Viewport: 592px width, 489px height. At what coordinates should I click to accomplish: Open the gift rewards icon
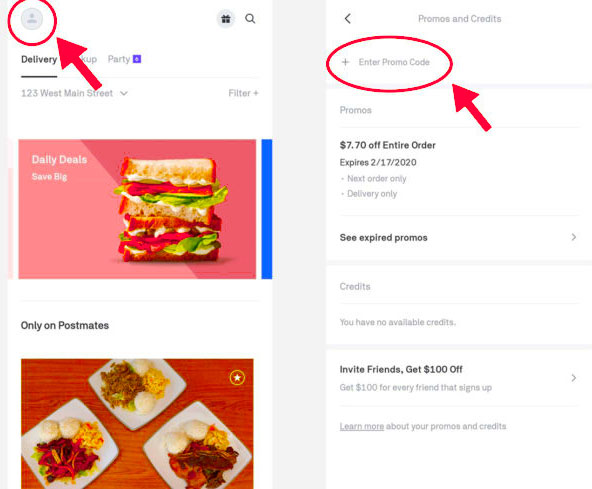[226, 19]
